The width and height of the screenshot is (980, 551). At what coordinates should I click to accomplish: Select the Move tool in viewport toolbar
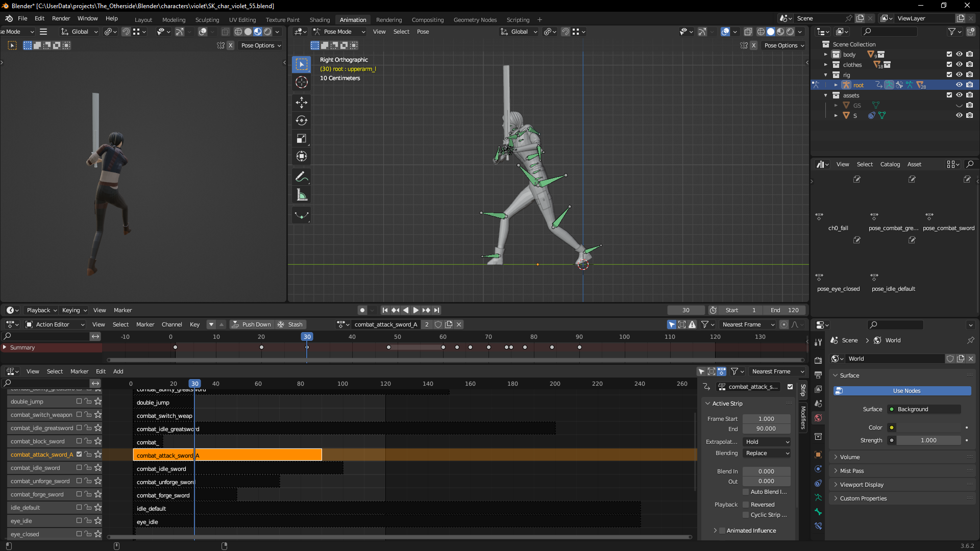pyautogui.click(x=302, y=103)
